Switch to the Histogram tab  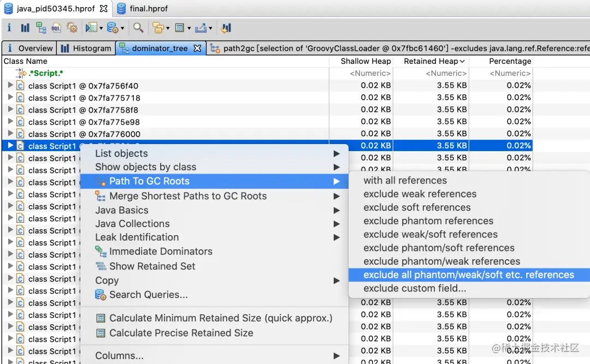point(85,48)
